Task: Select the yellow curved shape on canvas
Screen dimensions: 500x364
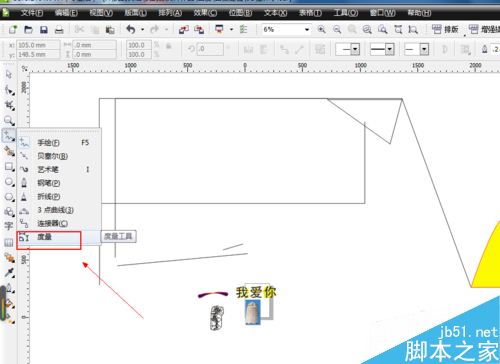Action: tap(485, 255)
